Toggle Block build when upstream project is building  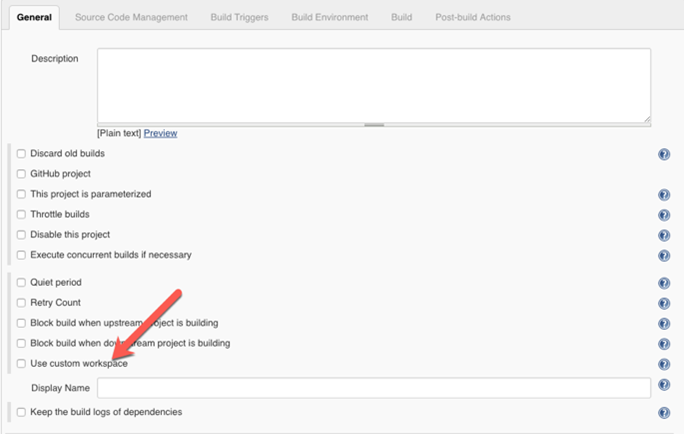[x=21, y=323]
